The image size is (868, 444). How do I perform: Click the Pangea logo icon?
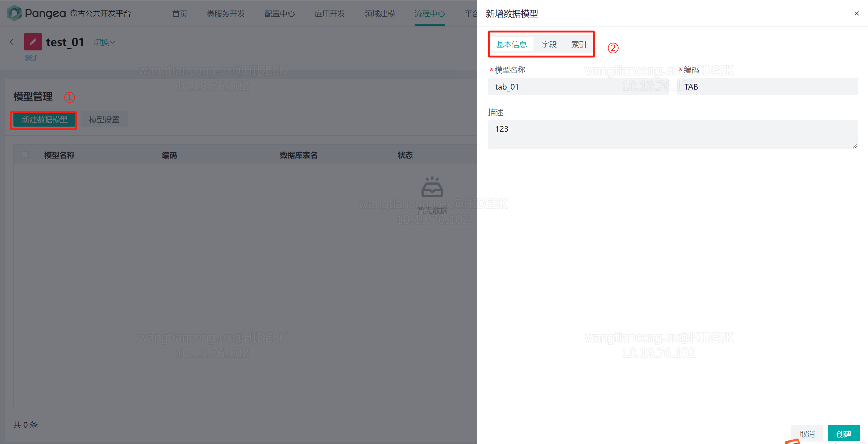point(14,13)
